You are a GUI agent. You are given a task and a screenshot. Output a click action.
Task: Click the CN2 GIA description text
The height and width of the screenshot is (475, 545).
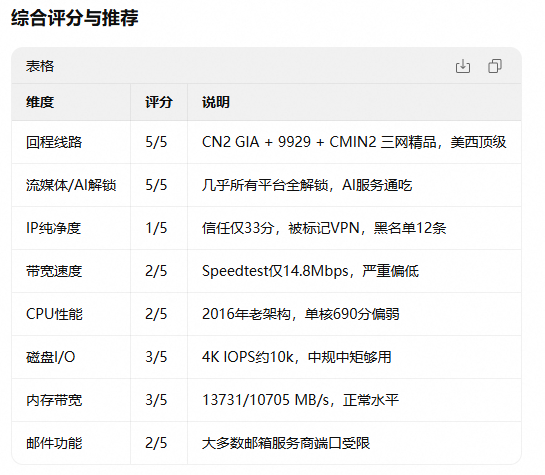coord(354,142)
